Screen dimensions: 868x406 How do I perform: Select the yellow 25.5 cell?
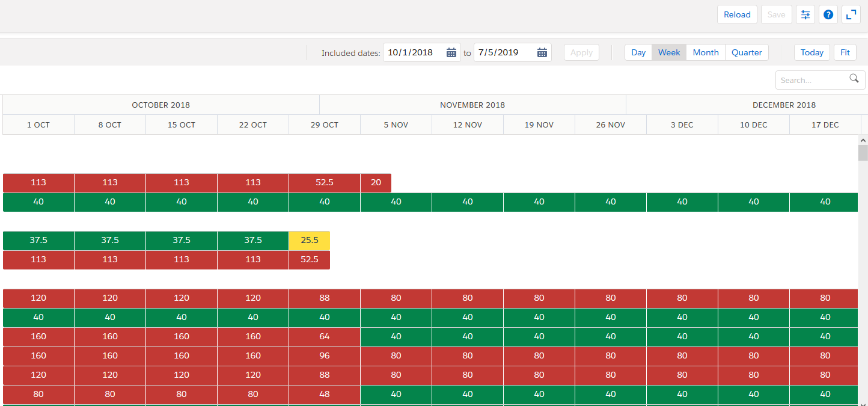(310, 241)
